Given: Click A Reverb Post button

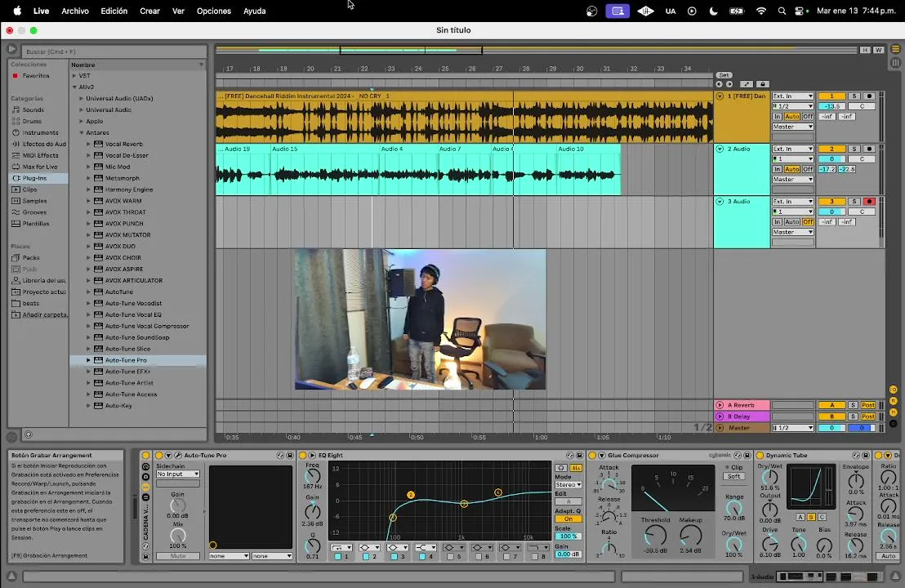Looking at the screenshot, I should (x=868, y=405).
